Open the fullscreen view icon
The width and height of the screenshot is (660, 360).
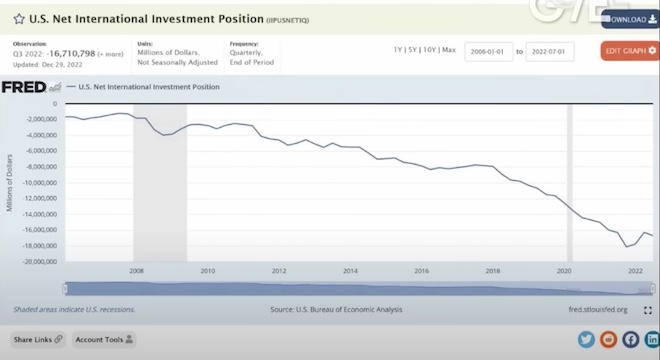pyautogui.click(x=648, y=310)
